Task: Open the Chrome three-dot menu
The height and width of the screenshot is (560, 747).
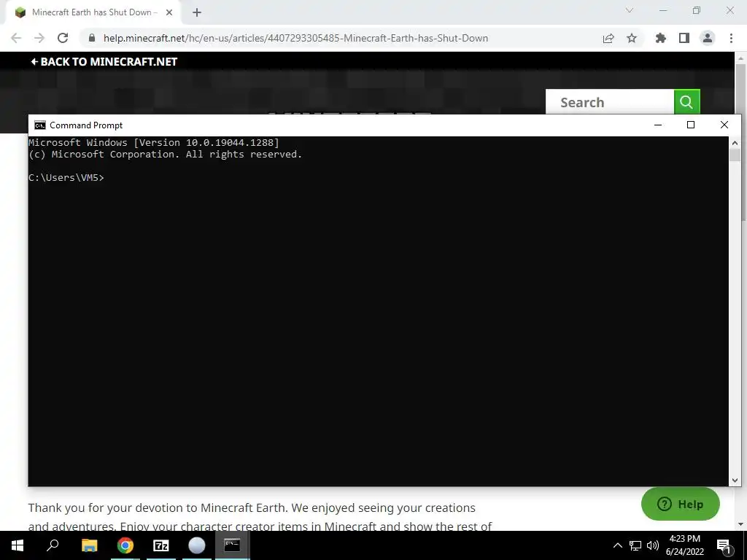Action: 731,38
